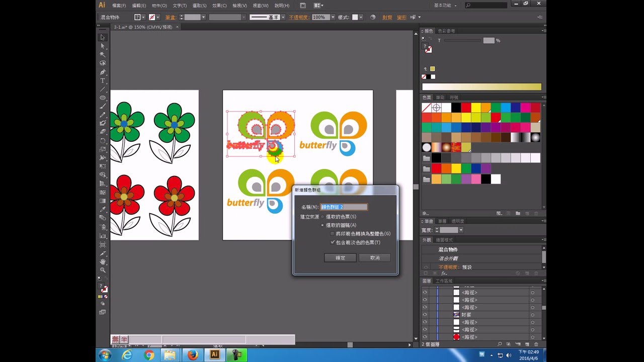
Task: Open the 檔案(F) menu
Action: 119,6
